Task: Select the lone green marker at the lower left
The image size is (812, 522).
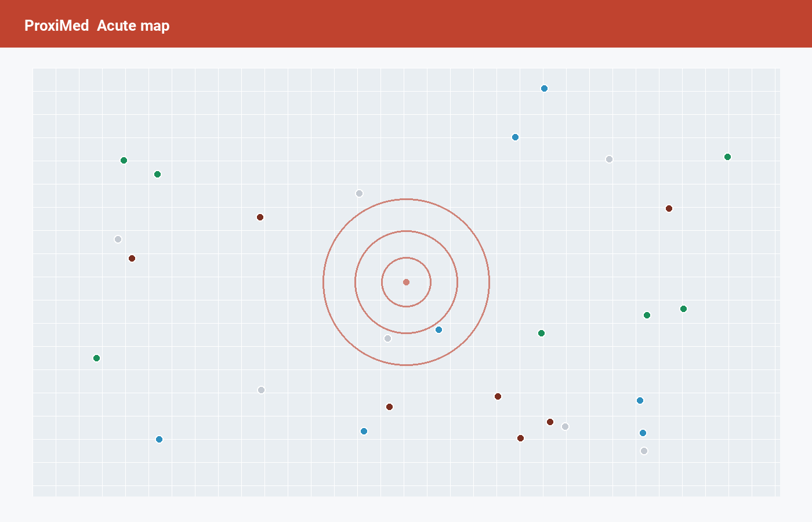Action: [x=96, y=358]
